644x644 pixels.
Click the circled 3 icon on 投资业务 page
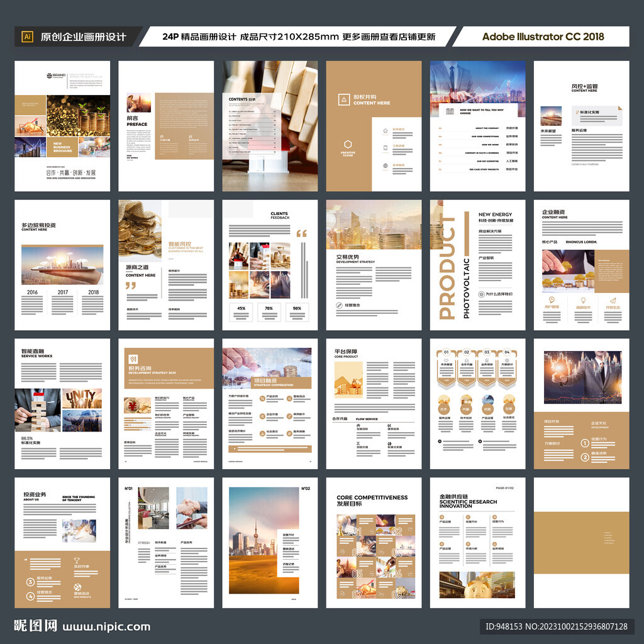(30, 582)
